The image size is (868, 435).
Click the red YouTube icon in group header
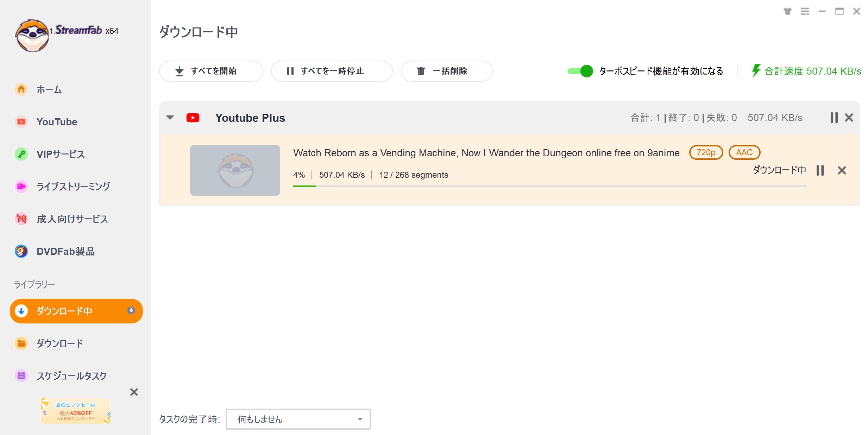(x=193, y=118)
